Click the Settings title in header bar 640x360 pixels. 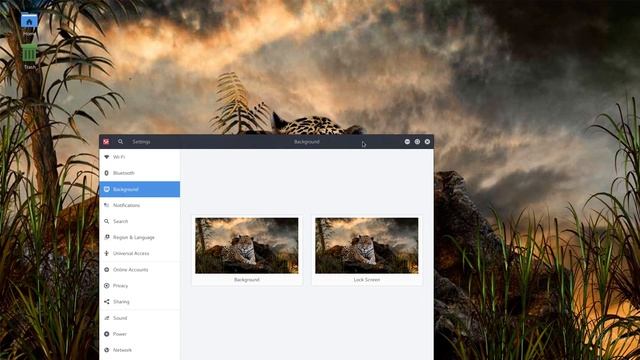coord(141,142)
